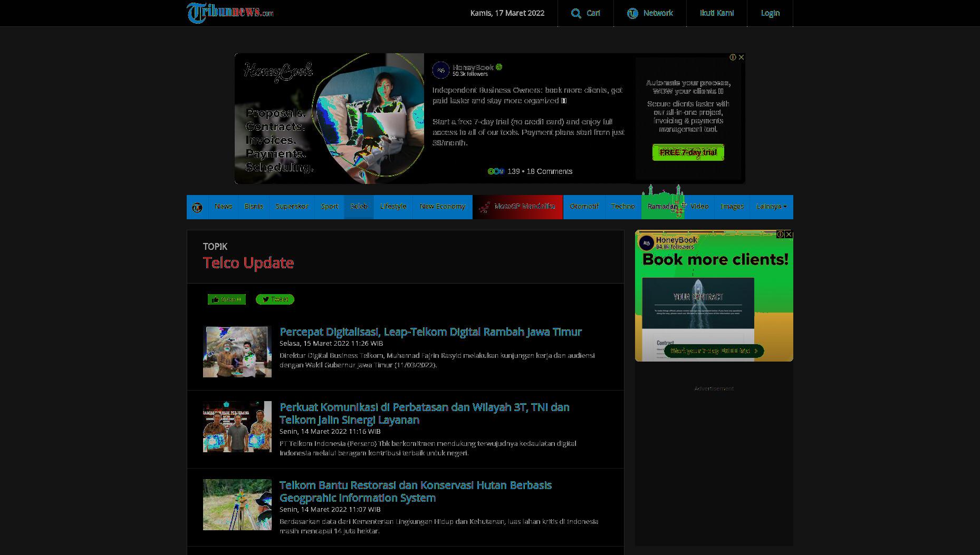
Task: Open the MotoGP Mandalika section
Action: 518,206
